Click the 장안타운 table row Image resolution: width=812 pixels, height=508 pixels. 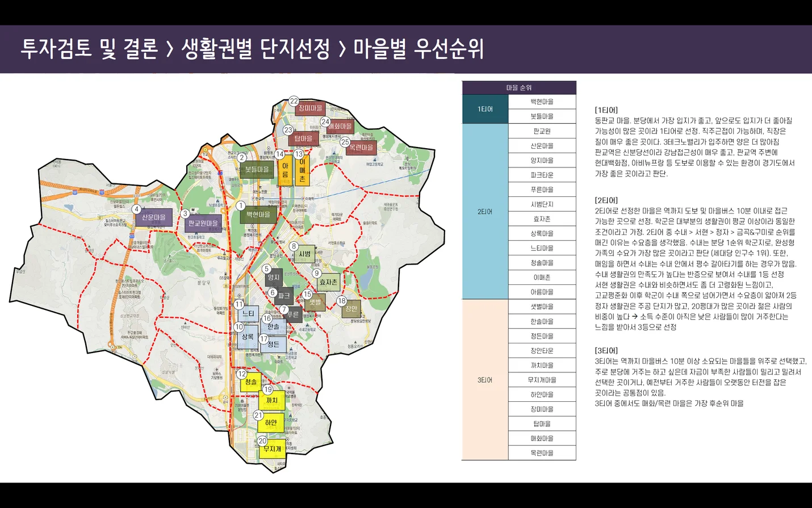pyautogui.click(x=542, y=351)
